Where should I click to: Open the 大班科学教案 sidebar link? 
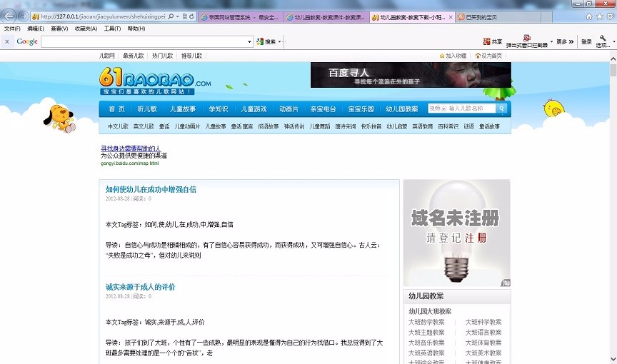[483, 322]
